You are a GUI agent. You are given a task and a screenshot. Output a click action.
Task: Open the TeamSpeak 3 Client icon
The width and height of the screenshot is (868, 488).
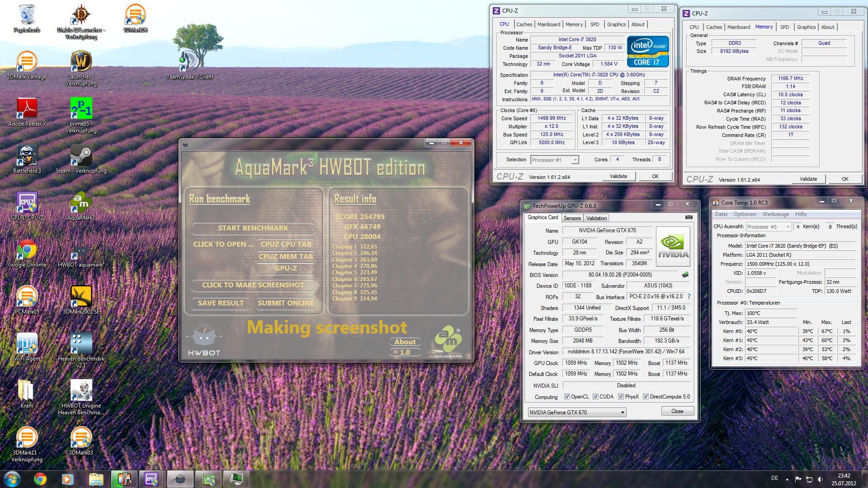190,65
